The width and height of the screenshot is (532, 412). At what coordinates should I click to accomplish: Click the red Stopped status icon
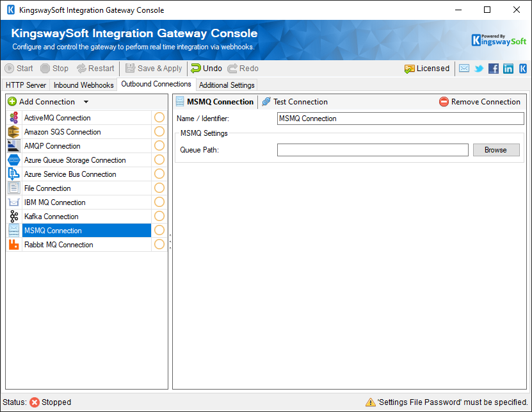click(35, 402)
